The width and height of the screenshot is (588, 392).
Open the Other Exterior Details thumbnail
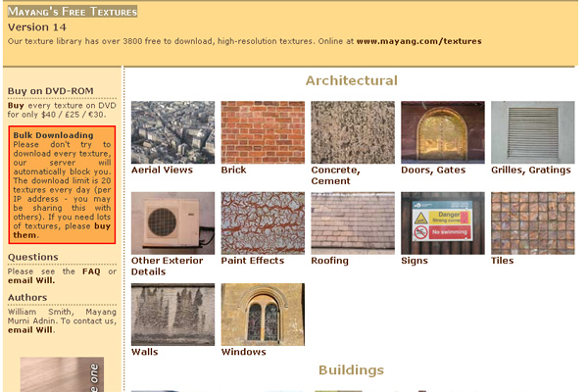(172, 223)
